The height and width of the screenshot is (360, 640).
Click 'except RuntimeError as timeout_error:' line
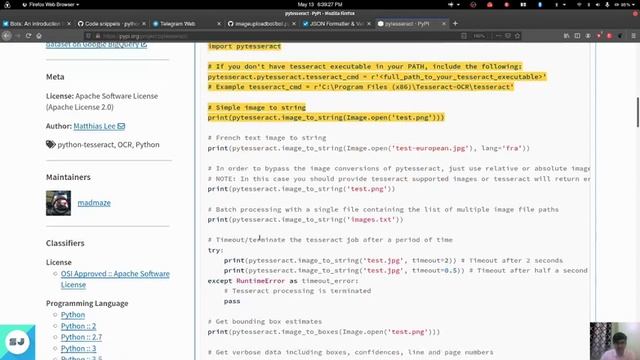(283, 281)
